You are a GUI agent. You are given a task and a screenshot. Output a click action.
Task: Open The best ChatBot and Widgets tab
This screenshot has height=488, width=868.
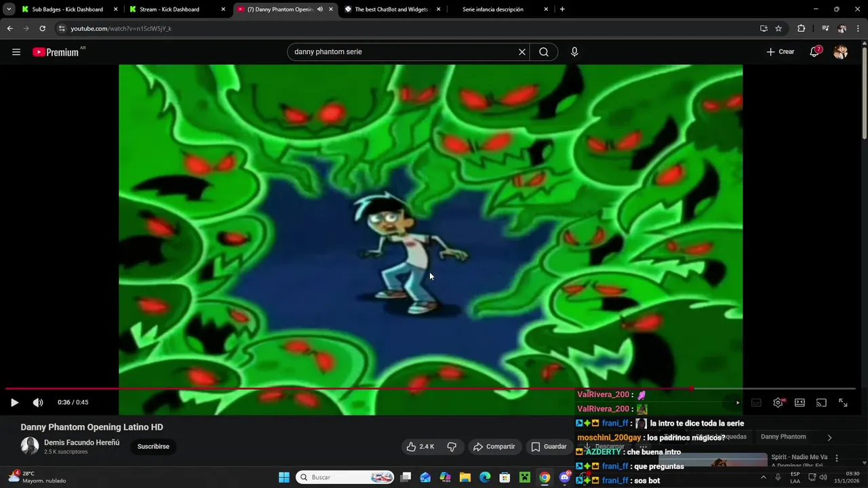pos(392,9)
